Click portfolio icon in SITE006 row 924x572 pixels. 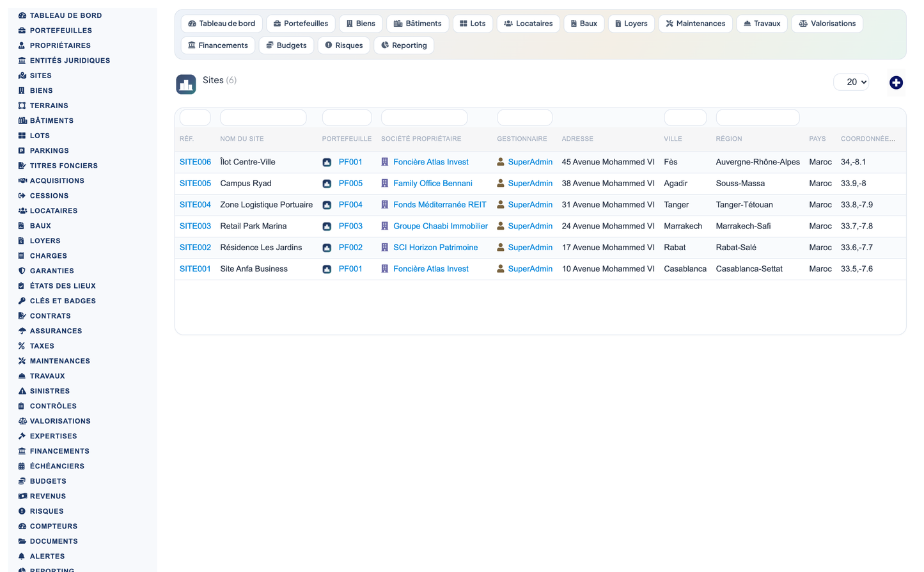(x=327, y=163)
